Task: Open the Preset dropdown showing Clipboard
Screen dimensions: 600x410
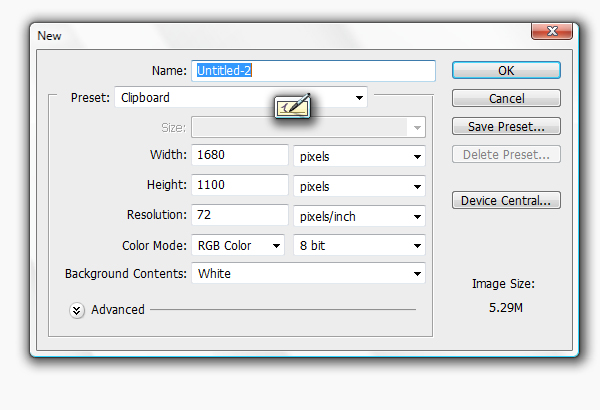Action: tap(241, 97)
